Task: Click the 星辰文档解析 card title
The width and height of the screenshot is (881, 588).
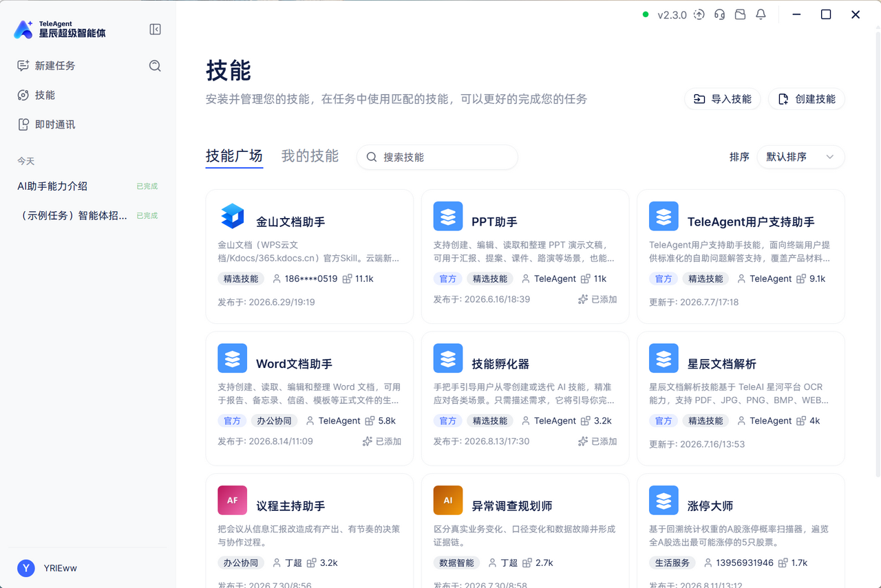Action: pos(722,364)
